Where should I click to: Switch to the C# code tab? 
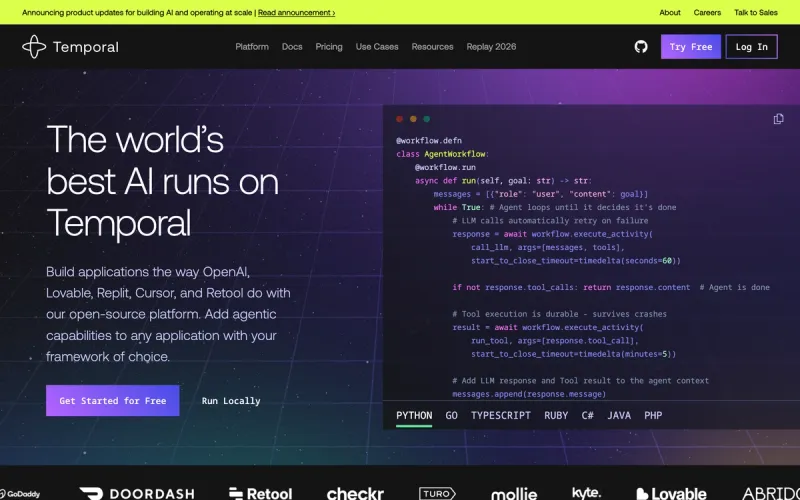pyautogui.click(x=587, y=415)
